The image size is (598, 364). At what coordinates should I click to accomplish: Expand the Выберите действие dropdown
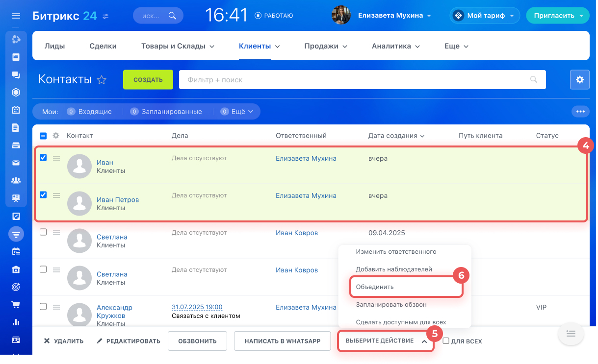coord(386,341)
